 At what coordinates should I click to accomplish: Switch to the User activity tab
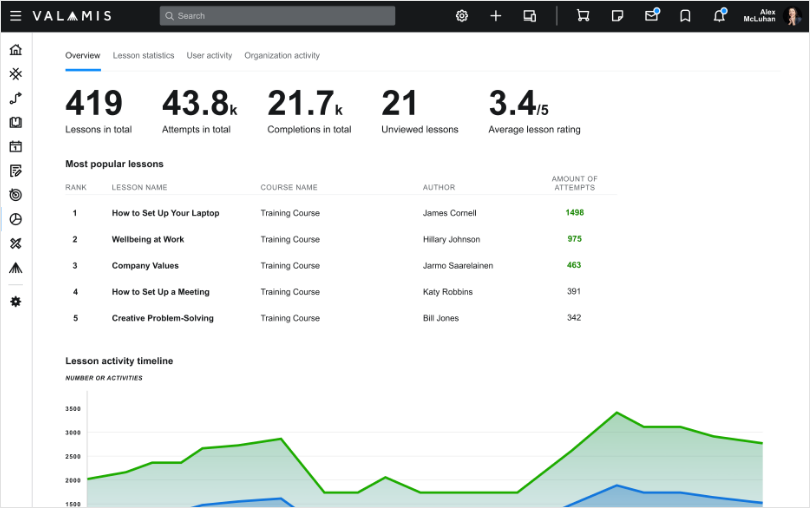point(209,56)
